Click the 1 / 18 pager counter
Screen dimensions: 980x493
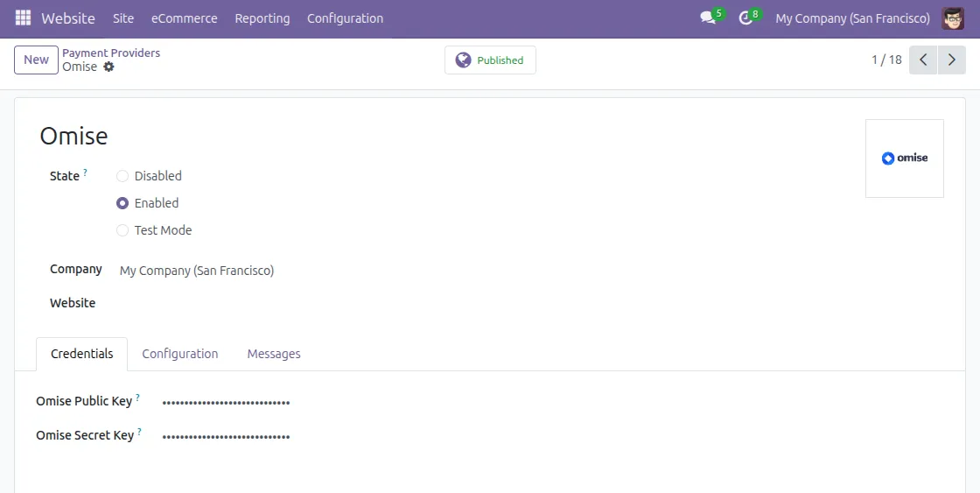(886, 60)
